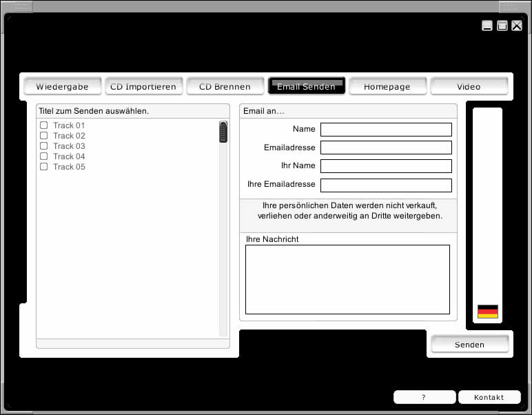
Task: Toggle the Track 05 checkbox
Action: [44, 167]
